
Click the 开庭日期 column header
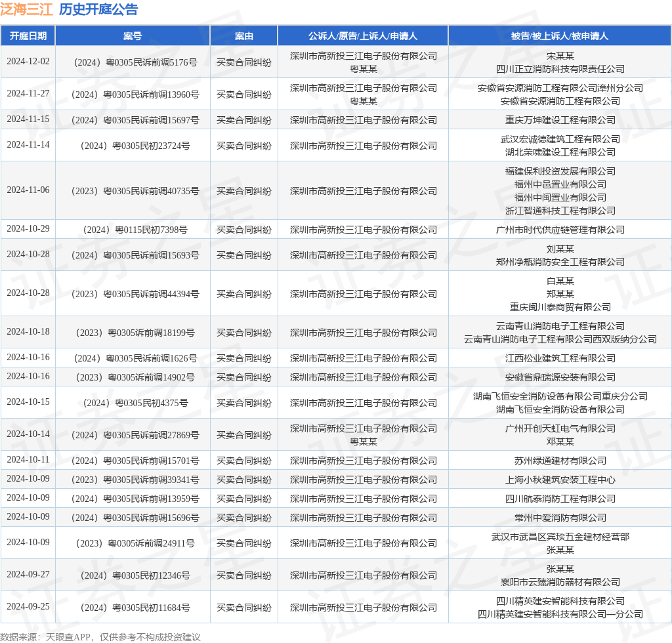[x=28, y=36]
